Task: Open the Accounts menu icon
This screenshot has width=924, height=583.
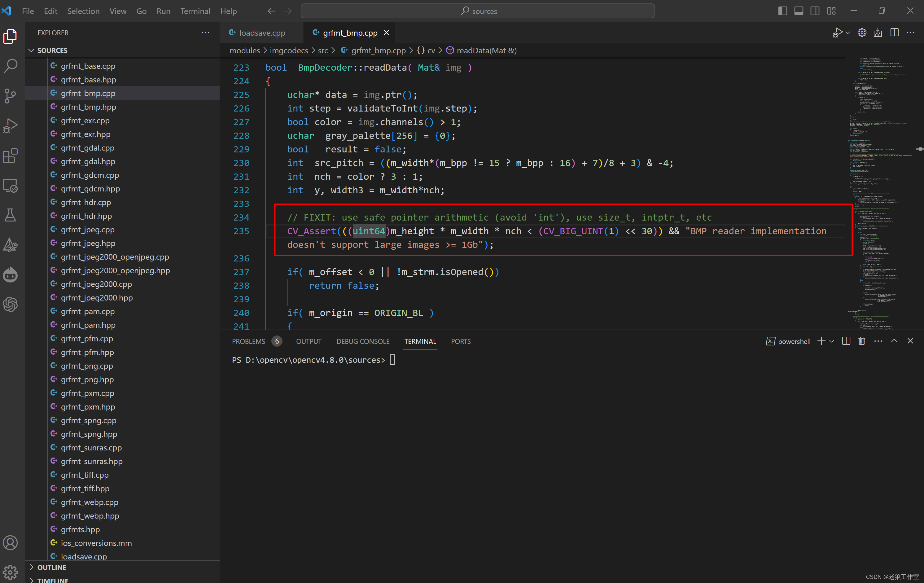Action: (x=10, y=543)
